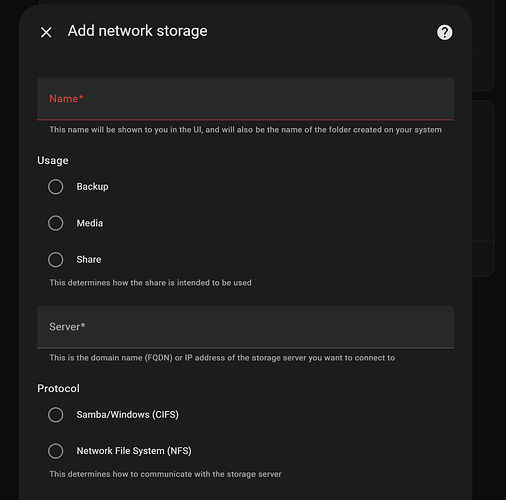Select Samba/Windows (CIFS) protocol radio
The image size is (506, 500).
pyautogui.click(x=55, y=415)
